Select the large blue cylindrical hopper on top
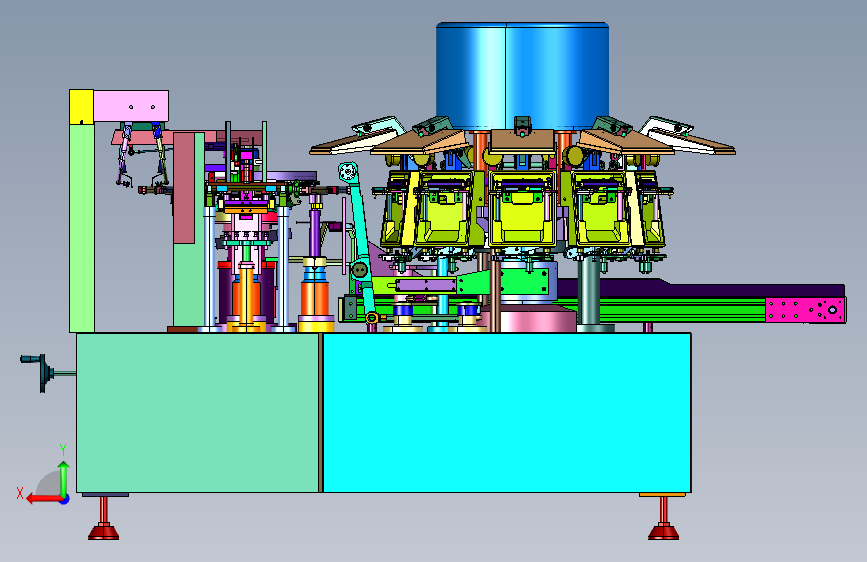867x562 pixels. point(523,76)
